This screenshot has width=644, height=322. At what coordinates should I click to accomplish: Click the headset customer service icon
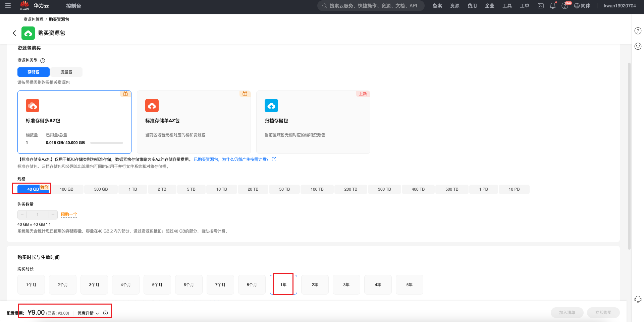coord(638,299)
